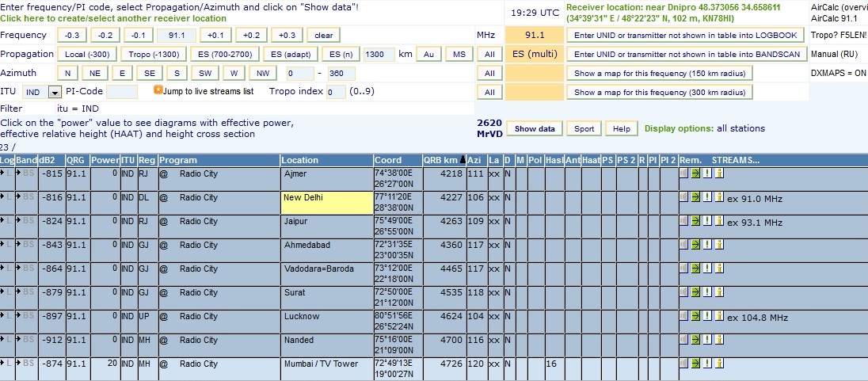Click the speaker icon in the Ahmedabad row
The image size is (868, 381).
tap(684, 245)
